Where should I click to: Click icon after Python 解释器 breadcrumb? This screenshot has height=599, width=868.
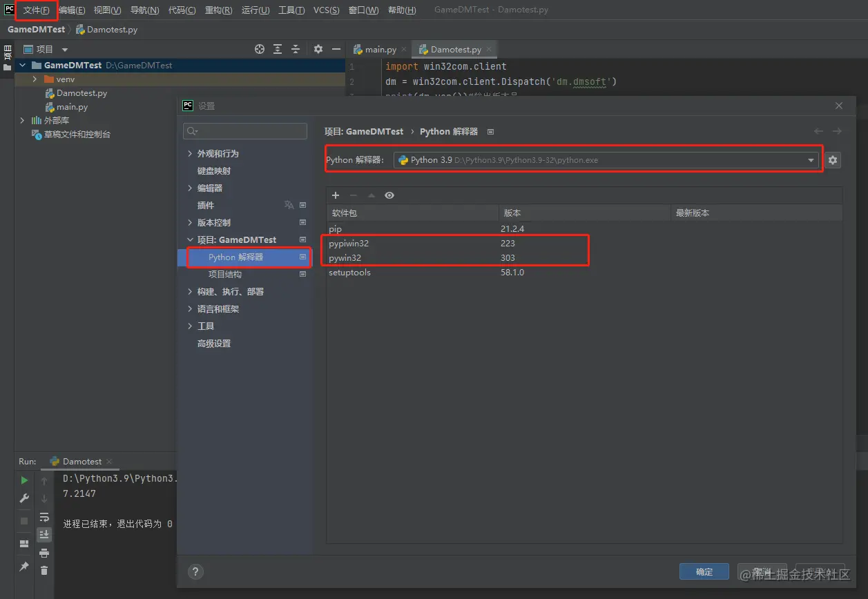click(x=490, y=131)
